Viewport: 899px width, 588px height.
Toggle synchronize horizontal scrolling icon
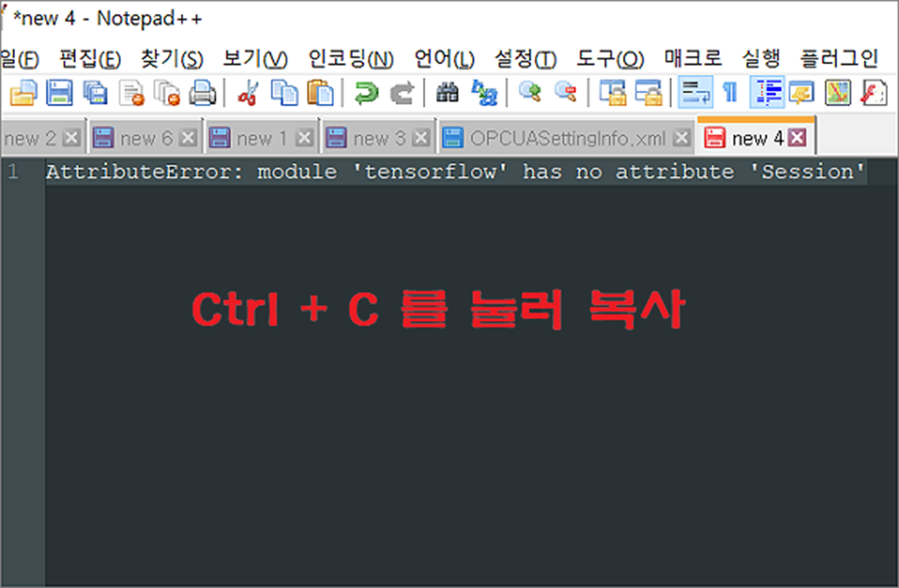point(649,93)
